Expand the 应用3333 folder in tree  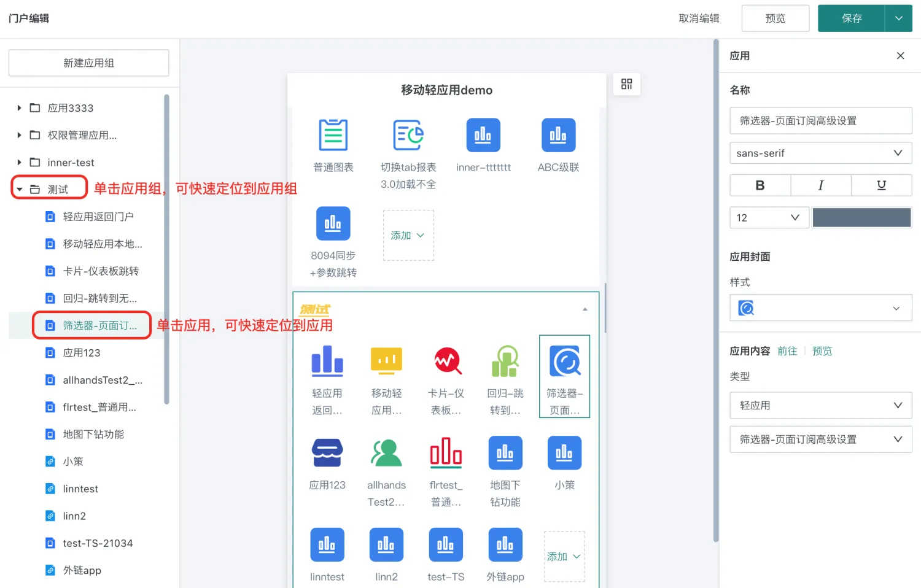coord(19,108)
